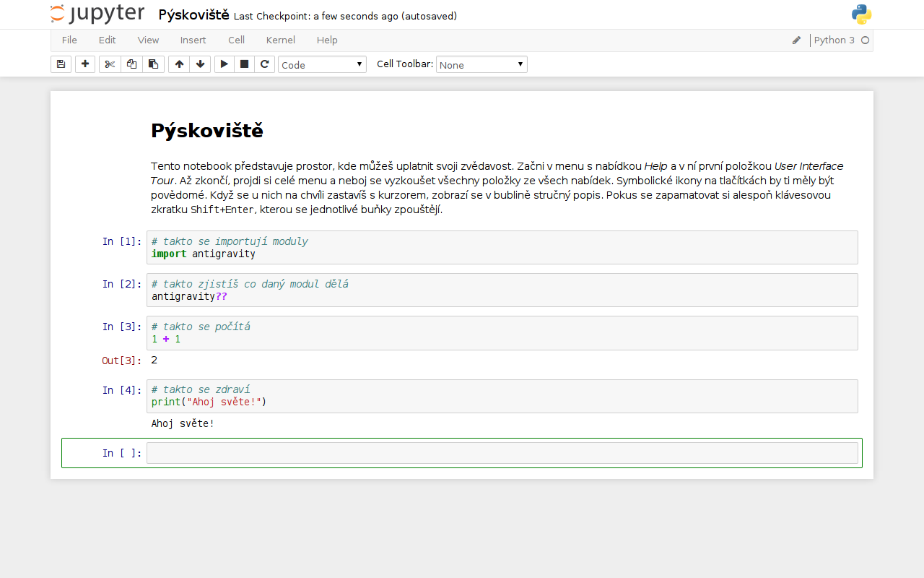The image size is (924, 578).
Task: Click the In [3]: prompt
Action: click(x=122, y=327)
